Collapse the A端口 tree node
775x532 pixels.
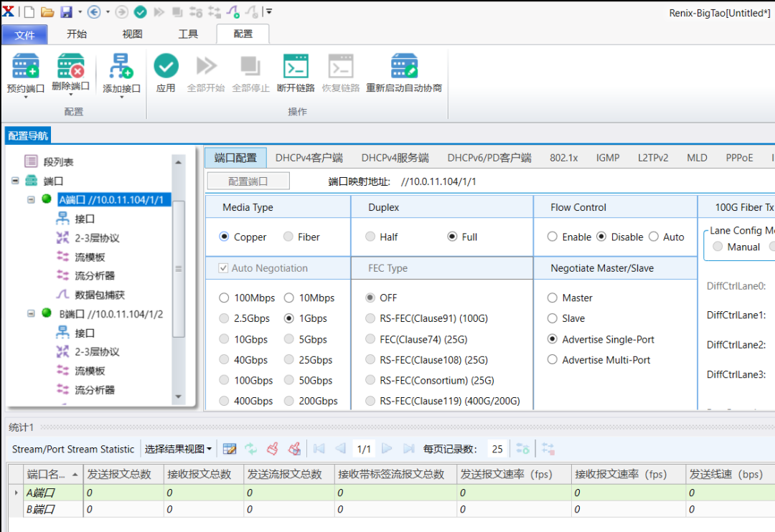point(31,199)
